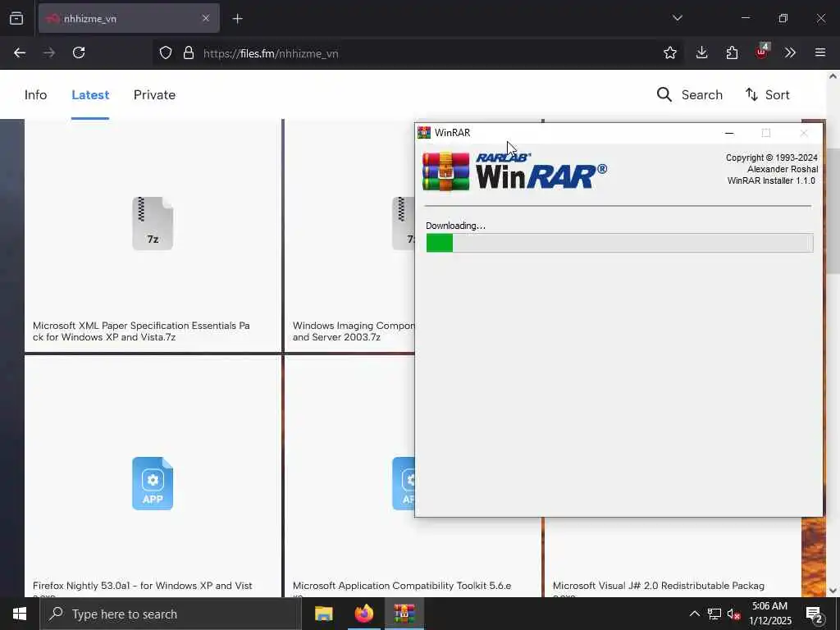Click the muted volume tray icon
840x630 pixels.
click(733, 614)
